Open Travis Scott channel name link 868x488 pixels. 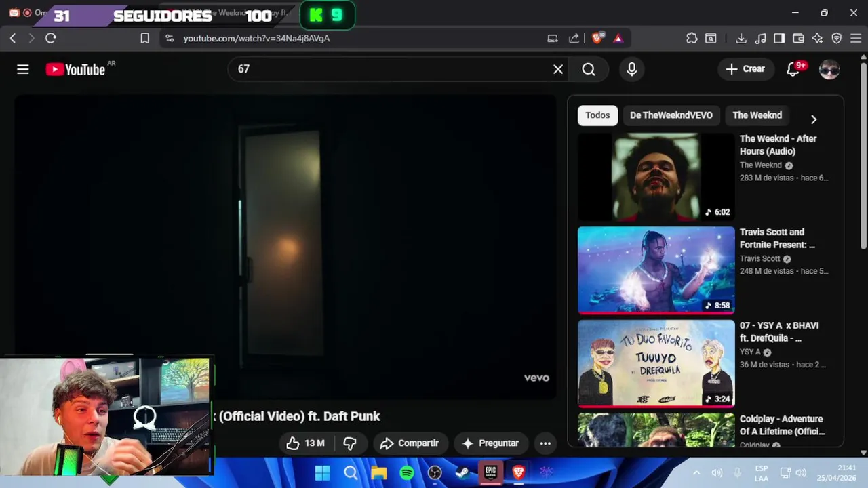pos(760,259)
